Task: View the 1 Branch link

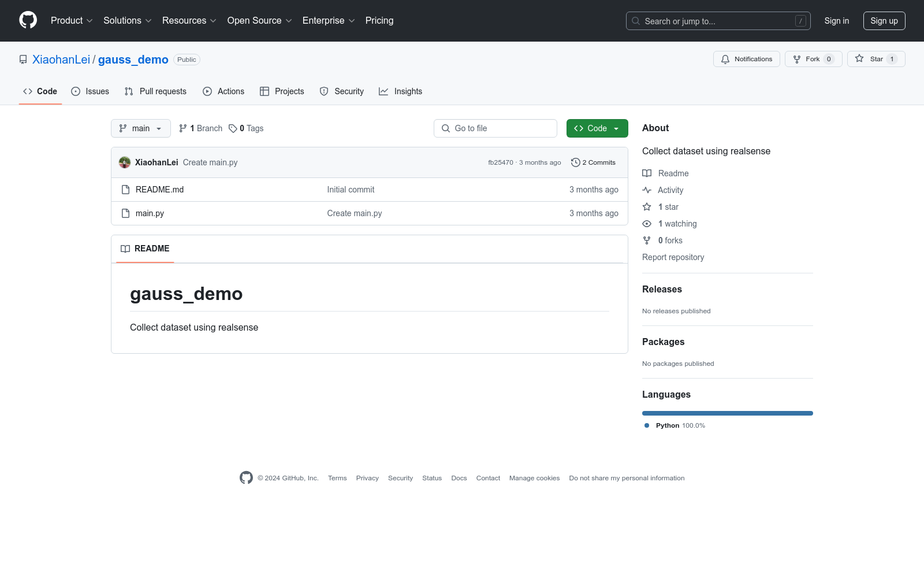Action: pos(200,128)
